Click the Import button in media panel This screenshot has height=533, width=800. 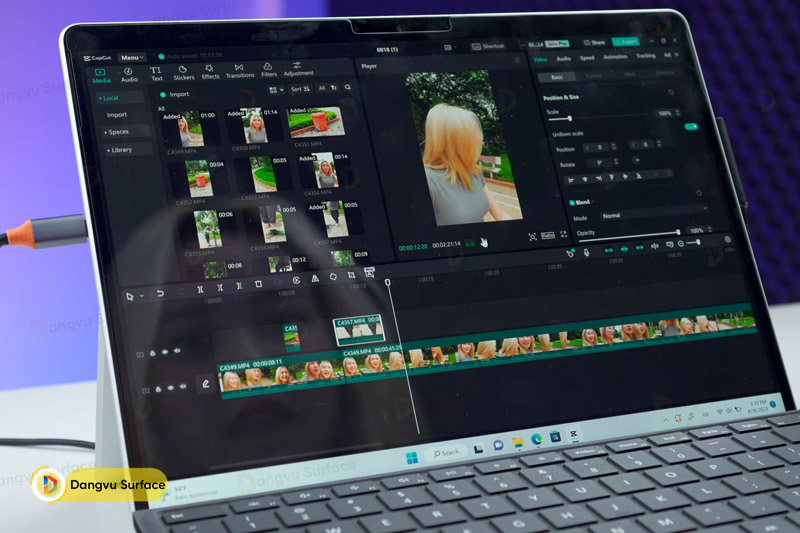pyautogui.click(x=174, y=94)
